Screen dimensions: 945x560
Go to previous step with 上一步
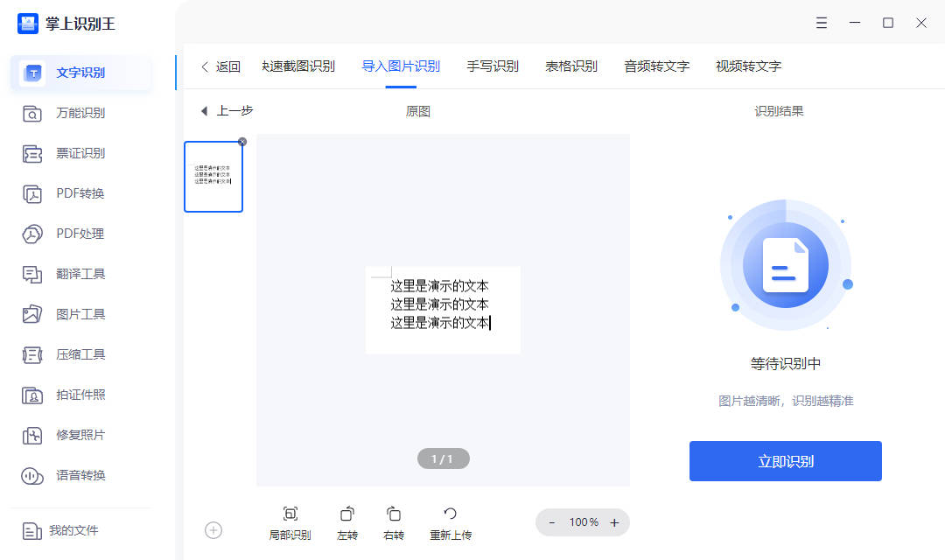pyautogui.click(x=227, y=111)
